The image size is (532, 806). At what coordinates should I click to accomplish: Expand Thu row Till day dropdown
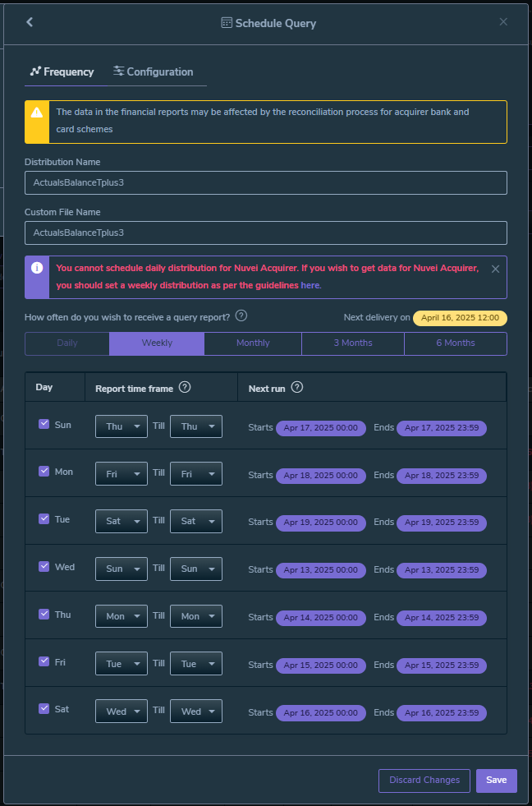coord(195,616)
